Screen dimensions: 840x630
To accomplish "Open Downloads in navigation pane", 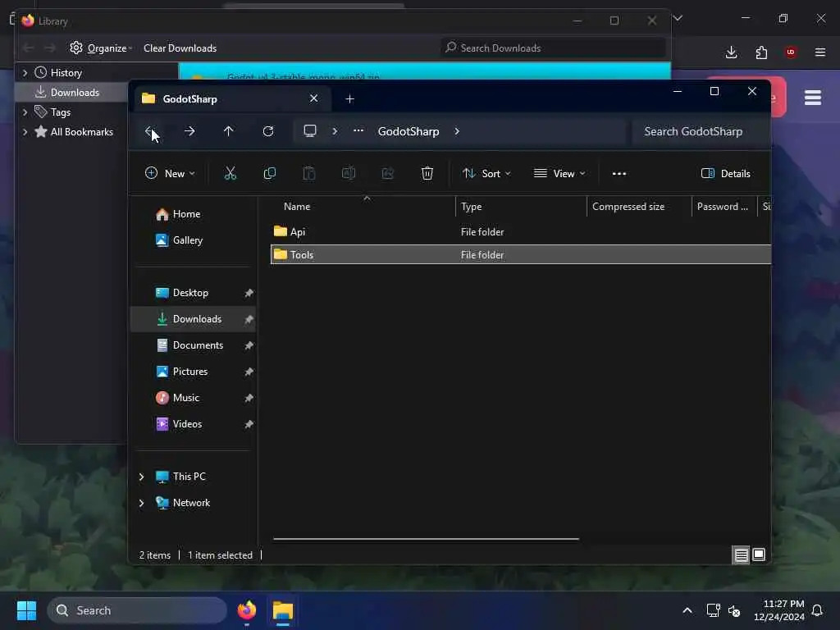I will [x=193, y=319].
